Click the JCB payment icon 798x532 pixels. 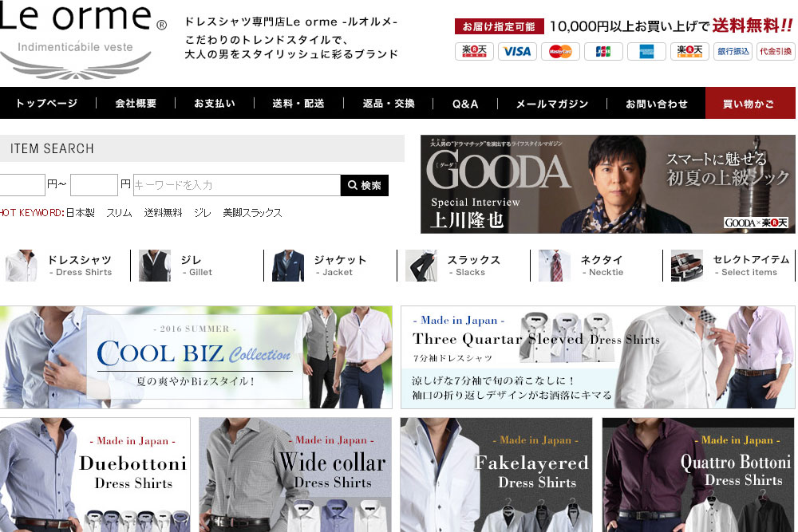coord(603,51)
